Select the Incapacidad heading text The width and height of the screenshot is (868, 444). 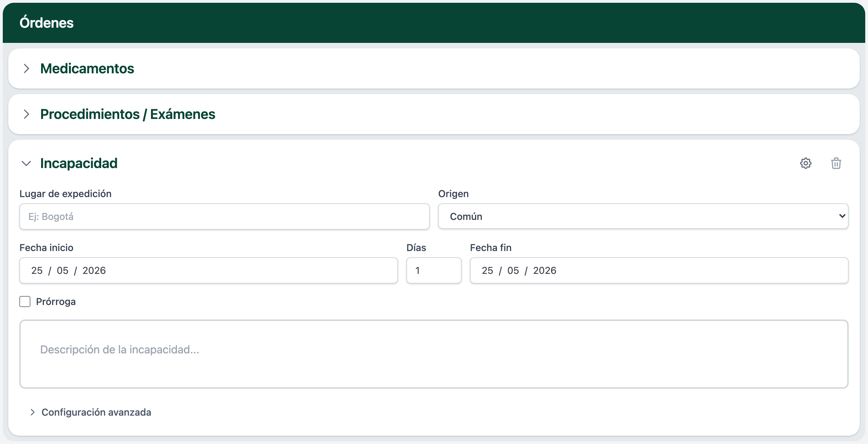click(79, 163)
